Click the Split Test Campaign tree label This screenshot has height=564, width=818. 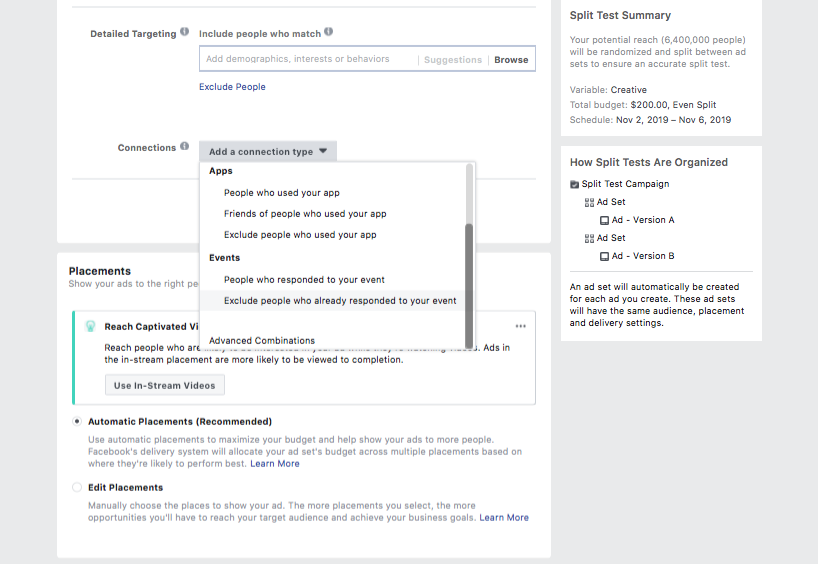(x=625, y=184)
